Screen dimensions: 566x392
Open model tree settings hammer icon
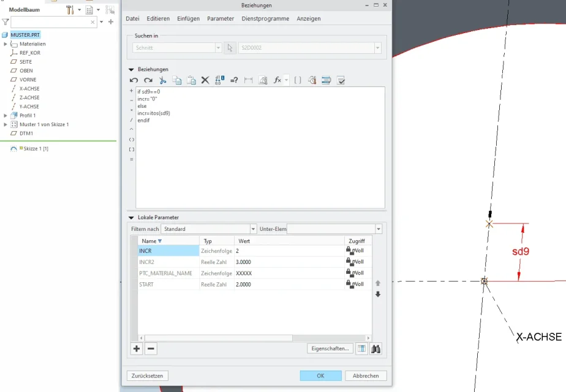pos(70,10)
